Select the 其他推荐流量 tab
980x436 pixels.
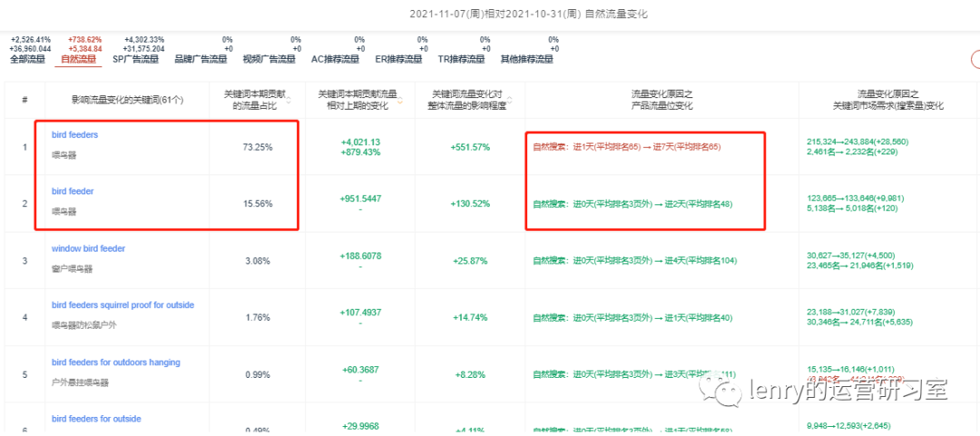point(527,60)
